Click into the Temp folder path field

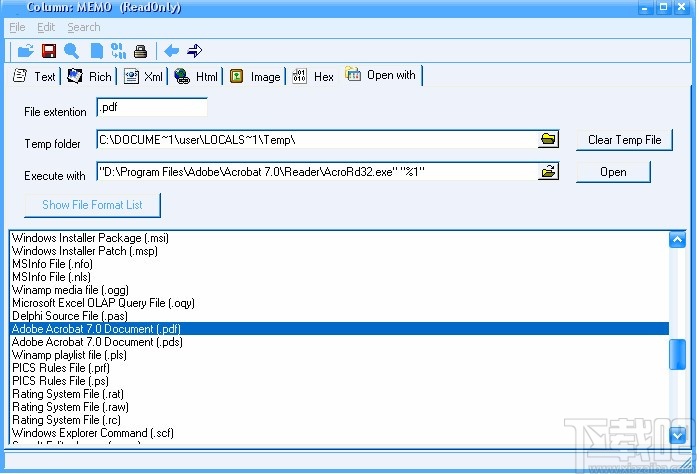coord(317,140)
